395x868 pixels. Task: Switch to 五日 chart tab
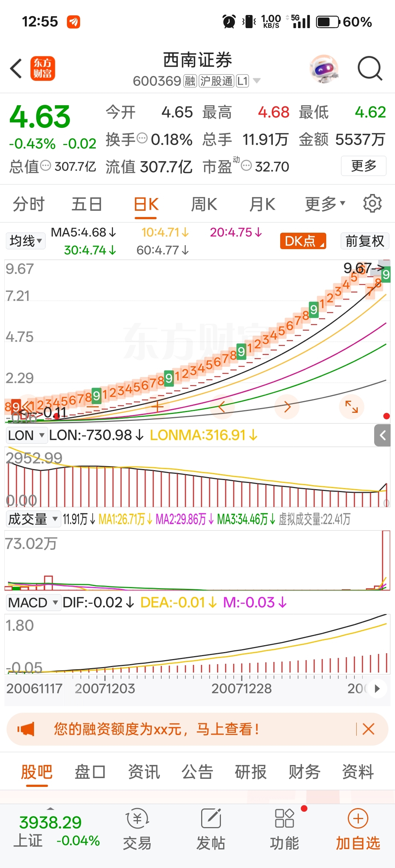(x=87, y=204)
